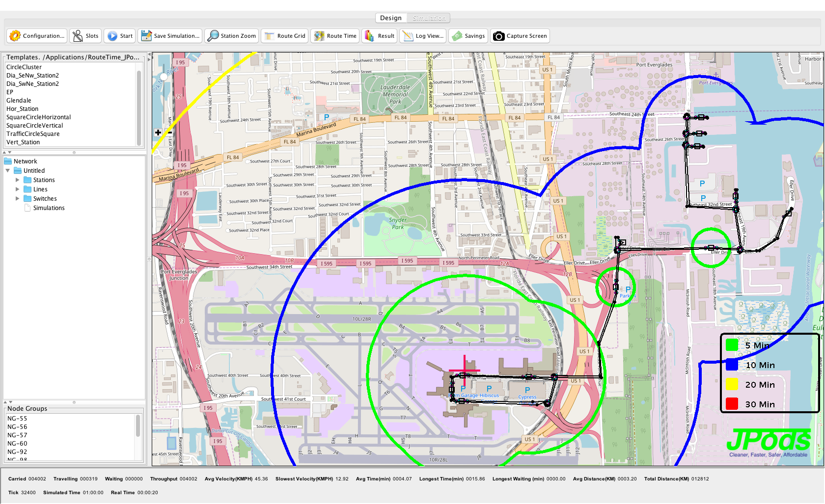This screenshot has width=825, height=504.
Task: Select the TrafficCircleSquare template
Action: pos(33,134)
